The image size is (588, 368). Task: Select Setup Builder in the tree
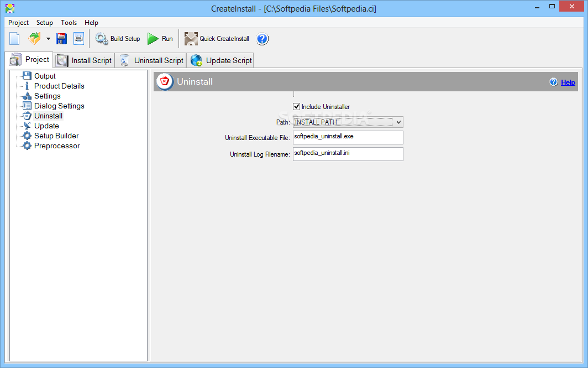tap(56, 136)
